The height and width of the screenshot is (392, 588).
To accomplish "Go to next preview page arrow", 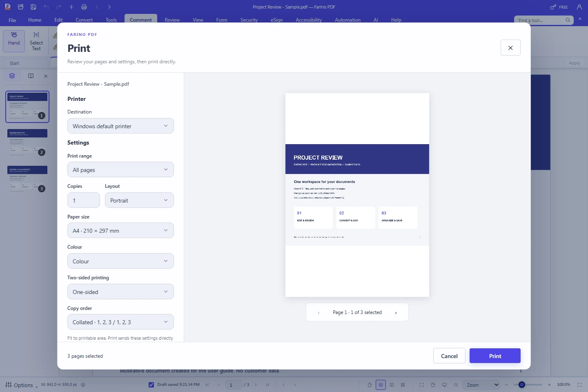I will 396,312.
